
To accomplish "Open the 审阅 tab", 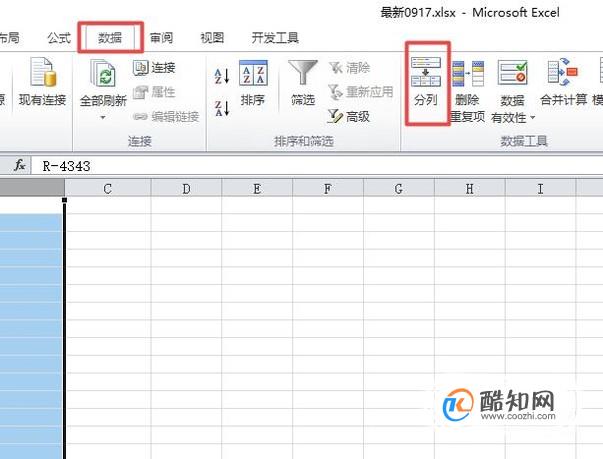I will tap(161, 38).
